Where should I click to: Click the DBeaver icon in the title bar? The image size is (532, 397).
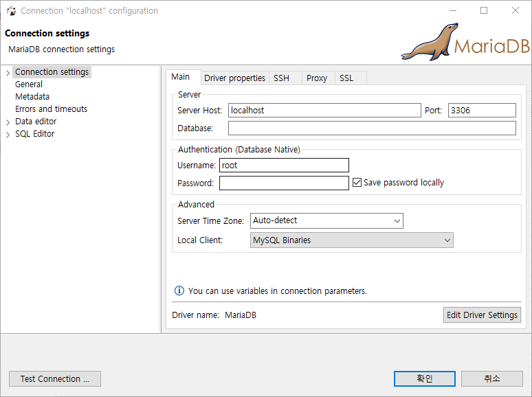pos(11,11)
